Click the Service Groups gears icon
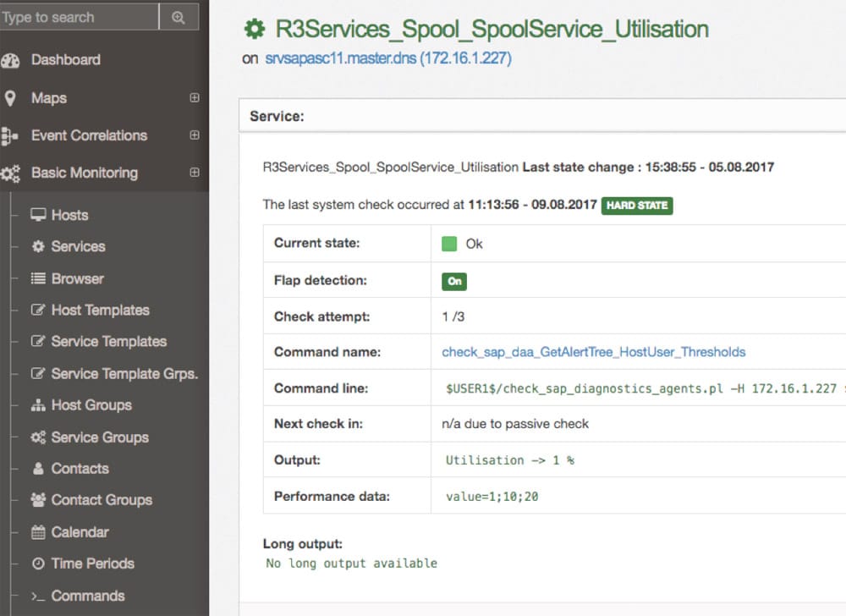This screenshot has width=846, height=616. (x=38, y=437)
